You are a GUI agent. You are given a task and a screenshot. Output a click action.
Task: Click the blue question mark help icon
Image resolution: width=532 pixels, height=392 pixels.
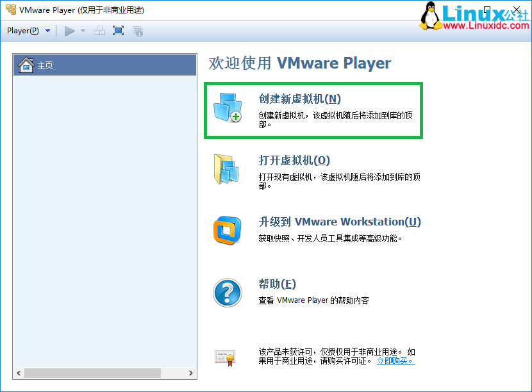[x=228, y=293]
